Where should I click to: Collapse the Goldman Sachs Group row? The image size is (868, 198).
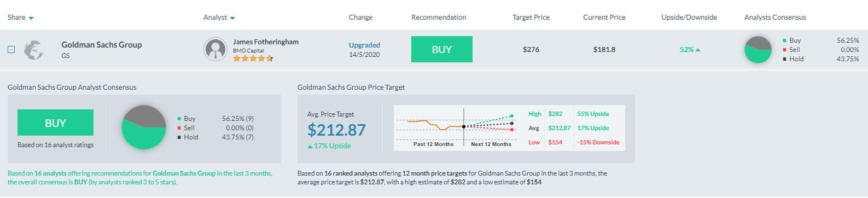[x=11, y=50]
